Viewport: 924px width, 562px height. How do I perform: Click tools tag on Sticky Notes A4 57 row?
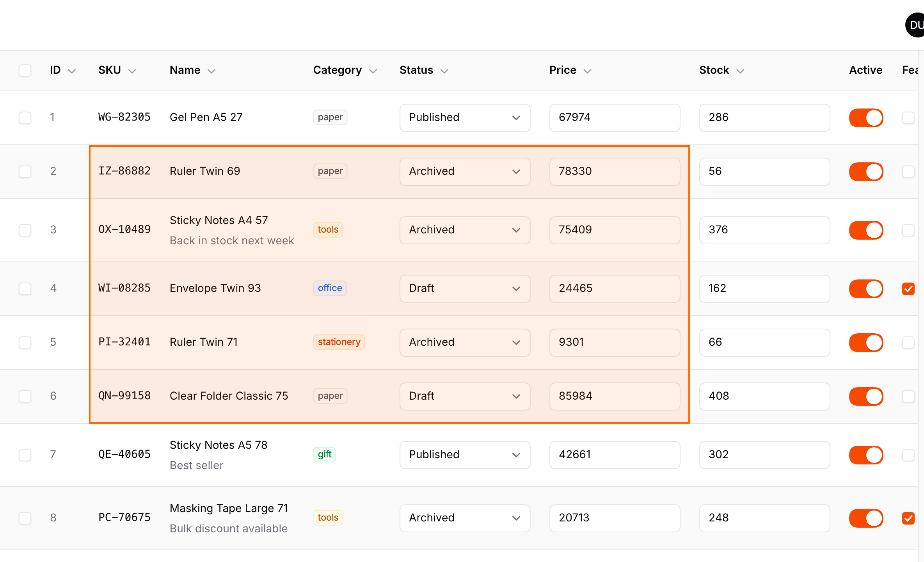tap(328, 229)
